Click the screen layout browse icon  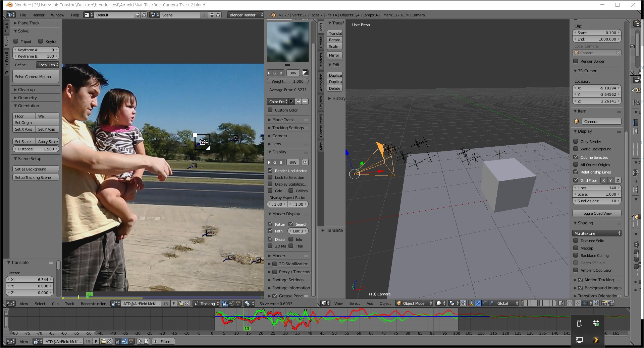point(89,15)
